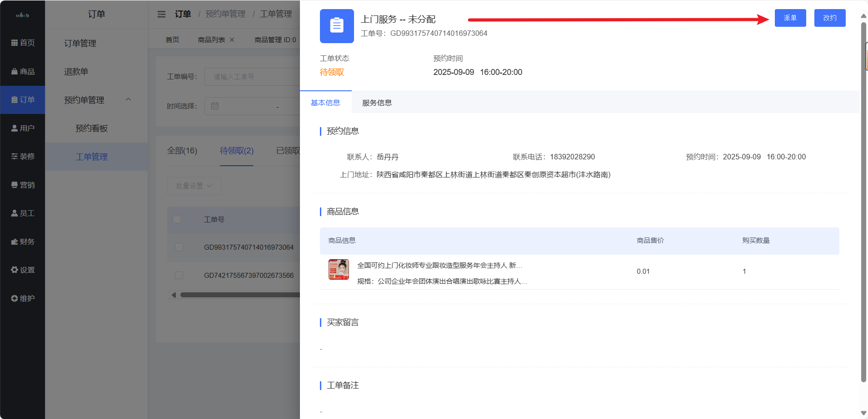Open the calendar date picker in 时间选择
This screenshot has width=868, height=419.
point(215,106)
